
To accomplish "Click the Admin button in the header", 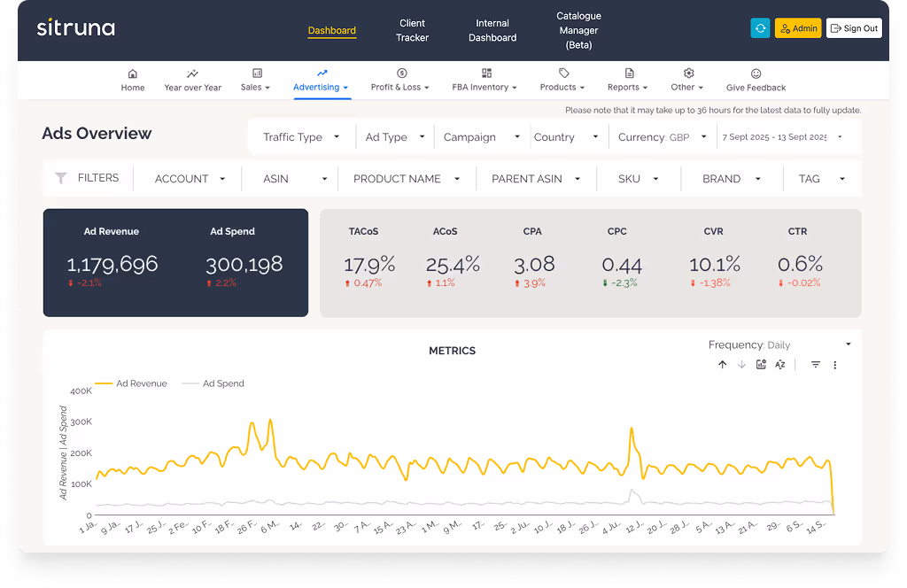I will (x=797, y=27).
